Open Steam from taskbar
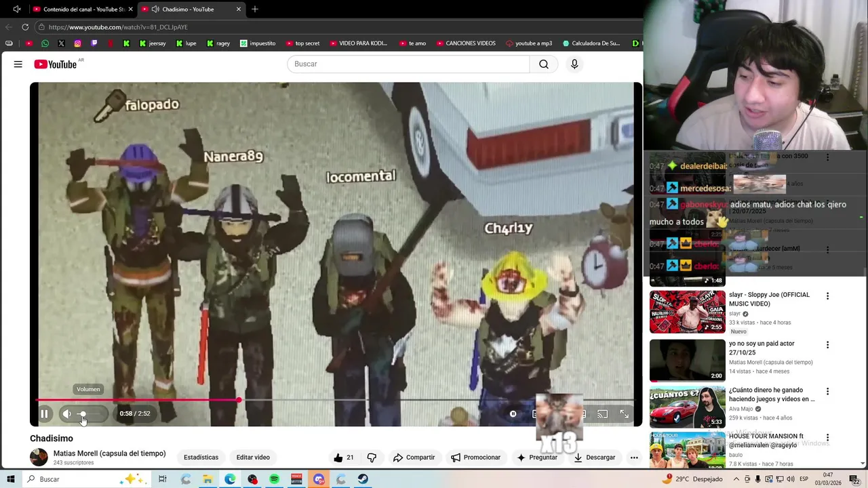Image resolution: width=868 pixels, height=488 pixels. pyautogui.click(x=363, y=479)
